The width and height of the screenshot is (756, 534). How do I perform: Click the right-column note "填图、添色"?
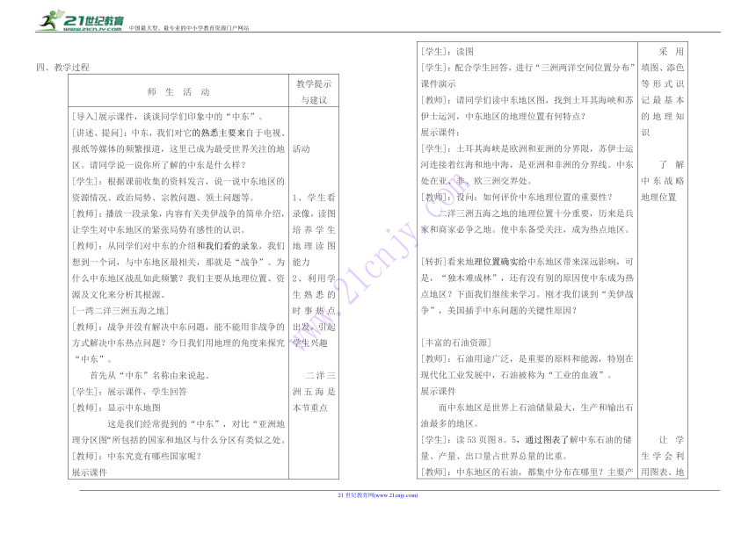(663, 68)
